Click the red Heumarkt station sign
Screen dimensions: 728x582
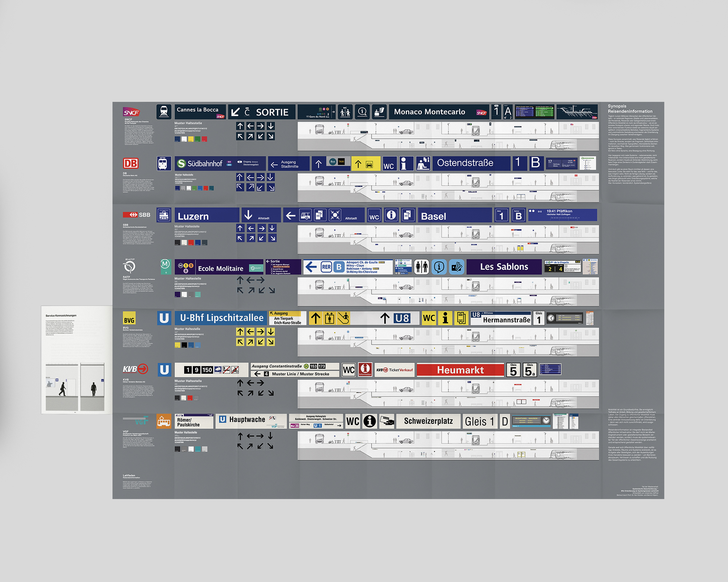pyautogui.click(x=460, y=370)
